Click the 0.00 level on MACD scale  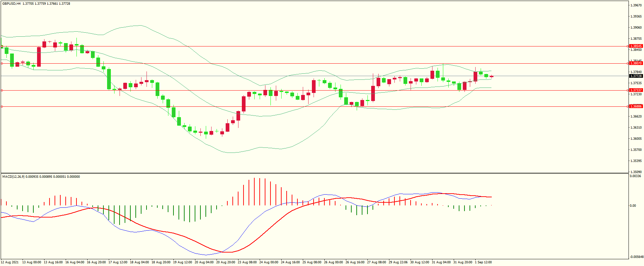tap(633, 205)
